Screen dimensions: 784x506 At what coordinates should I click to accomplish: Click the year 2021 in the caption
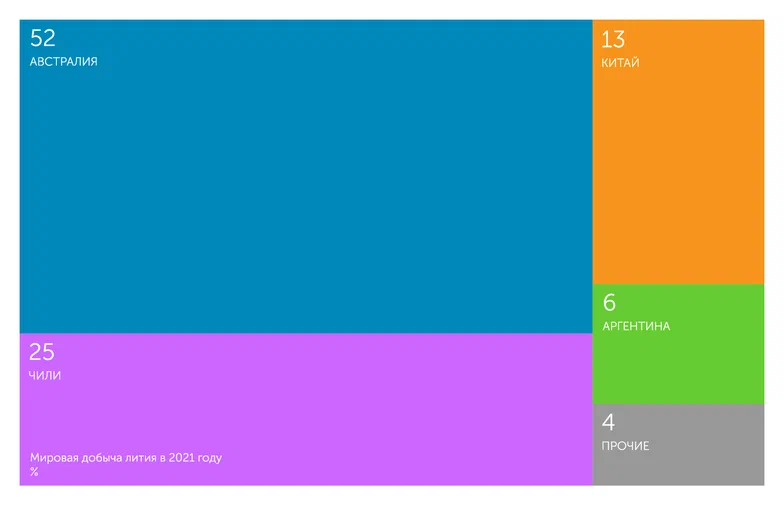click(x=180, y=458)
